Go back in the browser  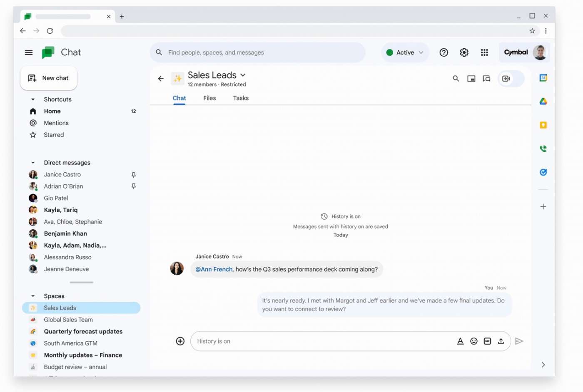[x=23, y=31]
